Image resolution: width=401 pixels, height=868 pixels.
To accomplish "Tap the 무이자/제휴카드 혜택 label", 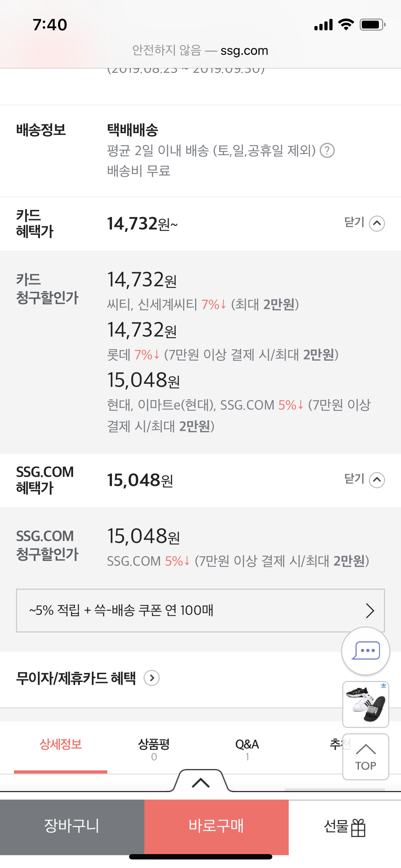I will (x=76, y=678).
